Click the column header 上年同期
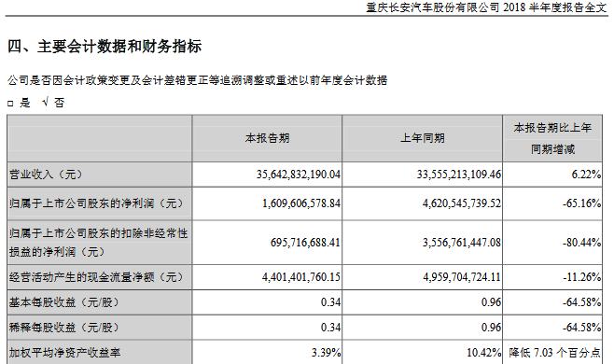Image resolution: width=614 pixels, height=364 pixels. [x=422, y=138]
